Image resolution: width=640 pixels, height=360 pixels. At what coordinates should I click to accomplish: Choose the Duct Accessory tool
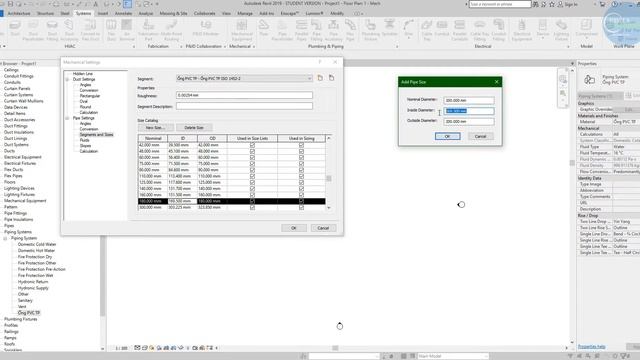(69, 30)
